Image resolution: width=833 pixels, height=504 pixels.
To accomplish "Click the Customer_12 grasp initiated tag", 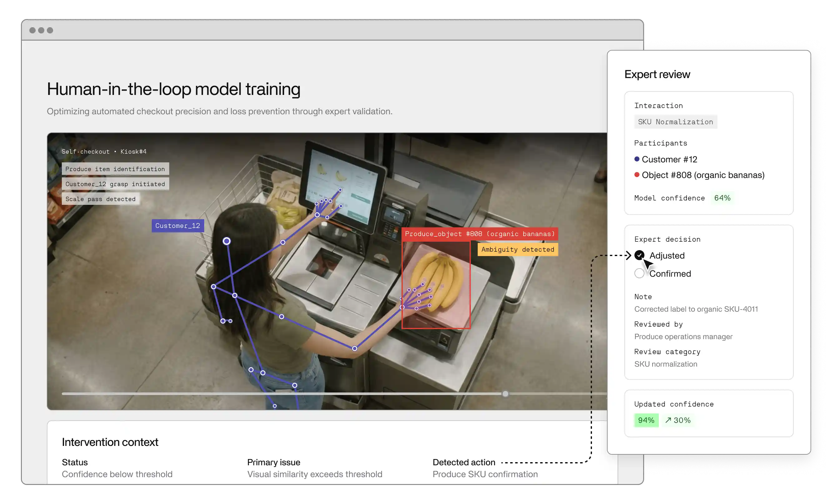I will [115, 184].
